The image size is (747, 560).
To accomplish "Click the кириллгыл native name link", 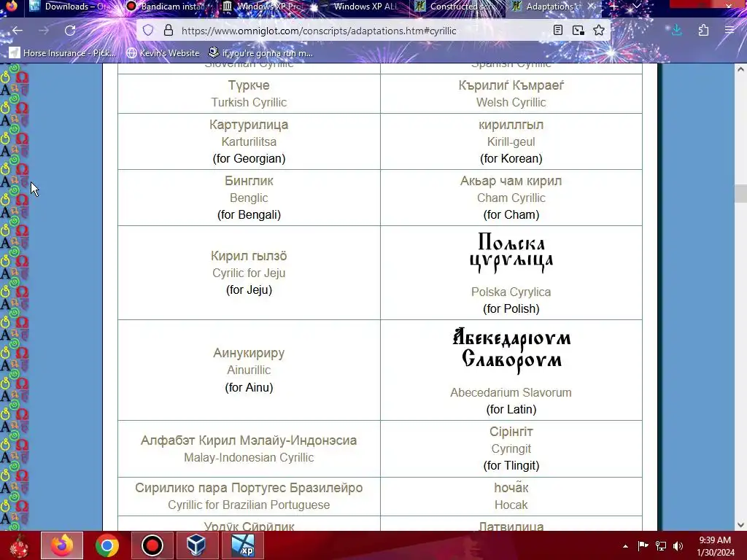I will point(511,125).
